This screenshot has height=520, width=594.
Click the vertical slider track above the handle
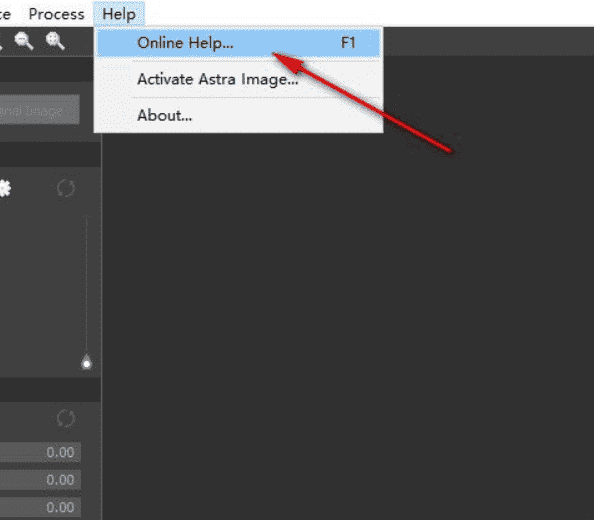point(86,284)
